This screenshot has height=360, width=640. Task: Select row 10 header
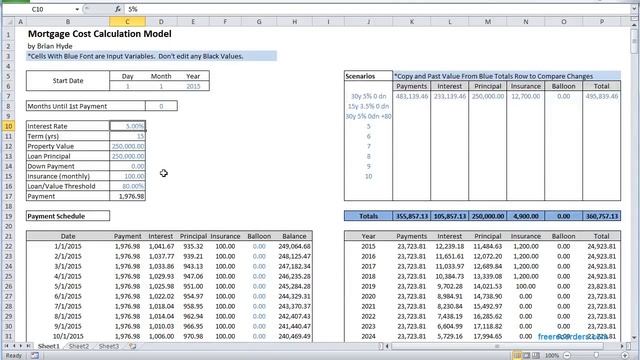(8, 126)
